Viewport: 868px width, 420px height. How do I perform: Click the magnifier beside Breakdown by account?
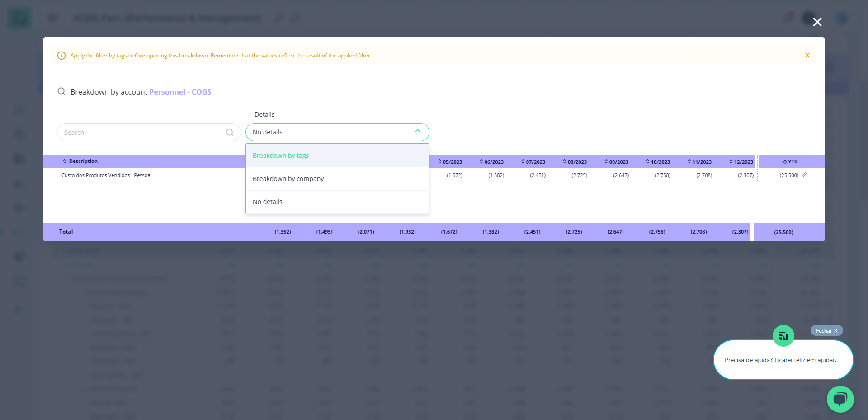[61, 91]
